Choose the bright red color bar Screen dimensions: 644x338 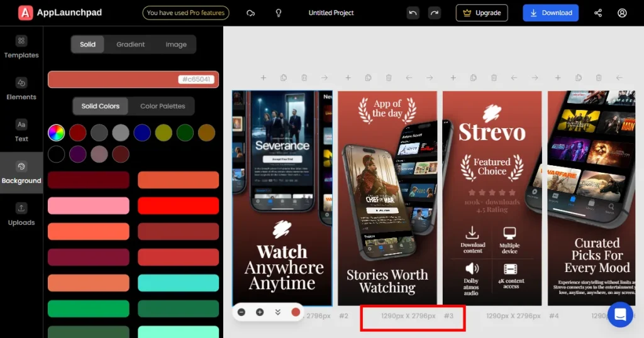[178, 205]
